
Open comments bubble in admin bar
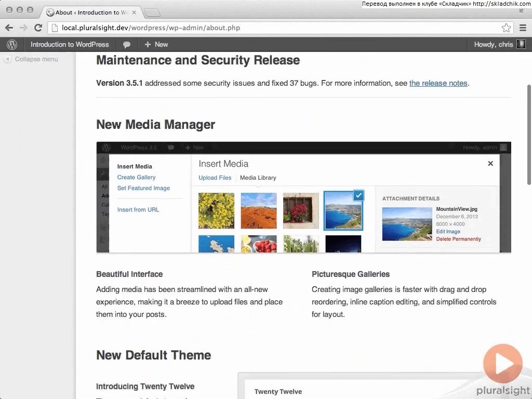tap(127, 45)
